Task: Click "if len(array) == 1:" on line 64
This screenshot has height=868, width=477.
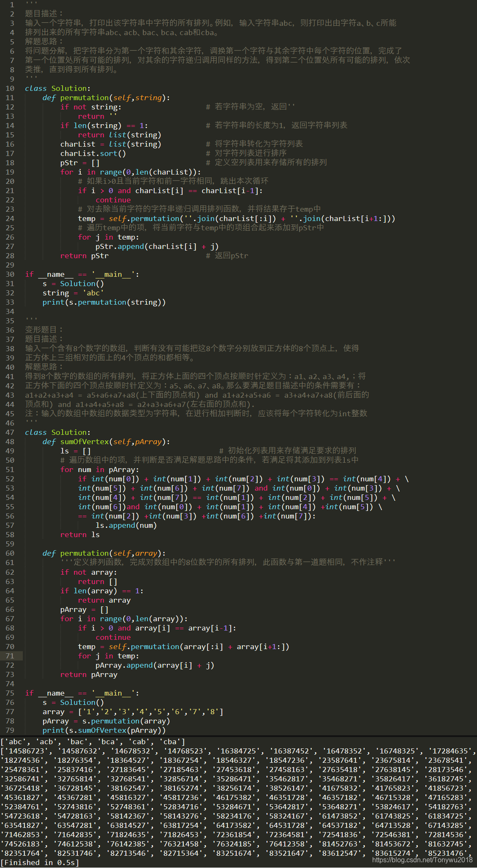Action: coord(102,591)
